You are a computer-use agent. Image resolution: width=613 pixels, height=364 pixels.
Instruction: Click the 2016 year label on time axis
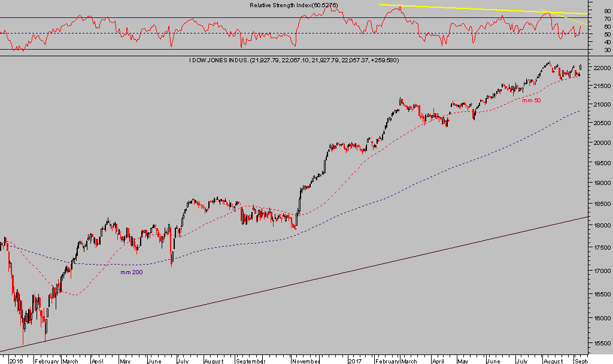point(16,361)
